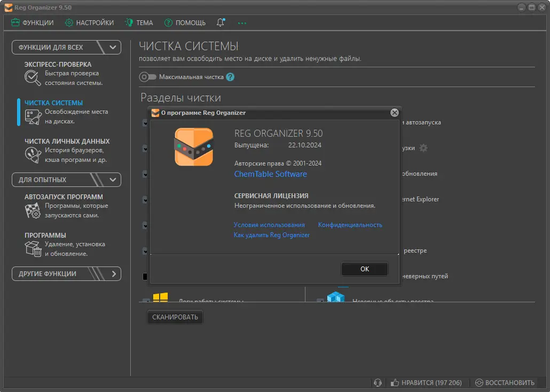The height and width of the screenshot is (392, 550).
Task: Click the Выпущена: label in dialog
Action: pyautogui.click(x=252, y=145)
